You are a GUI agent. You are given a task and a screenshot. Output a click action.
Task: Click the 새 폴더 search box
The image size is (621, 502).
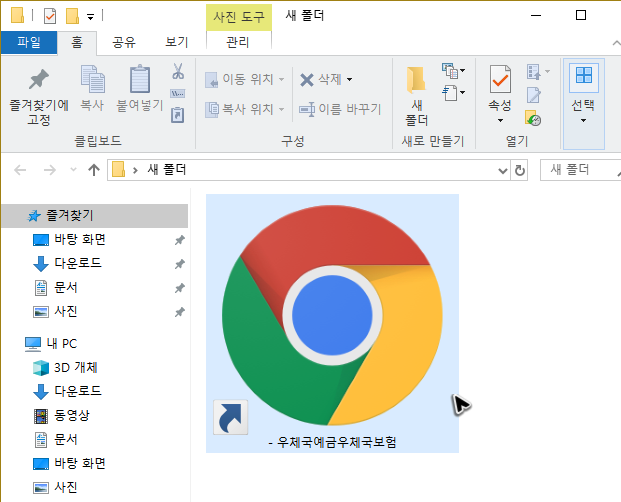pyautogui.click(x=580, y=170)
